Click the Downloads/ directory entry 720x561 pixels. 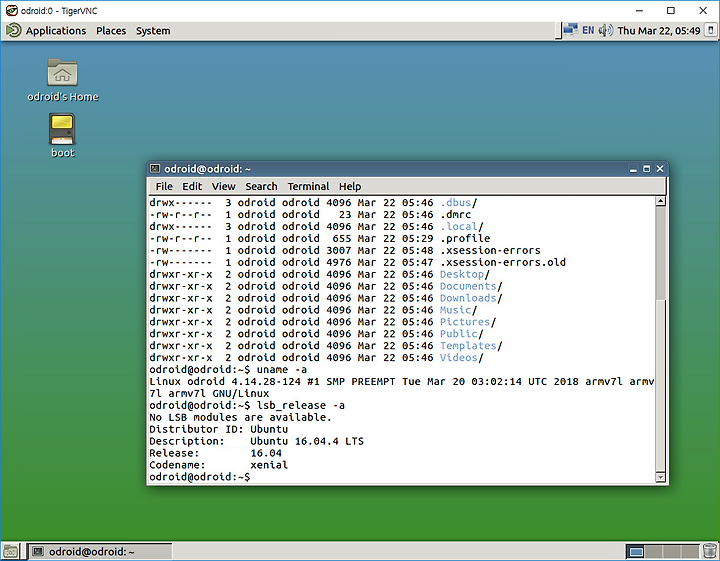point(471,298)
